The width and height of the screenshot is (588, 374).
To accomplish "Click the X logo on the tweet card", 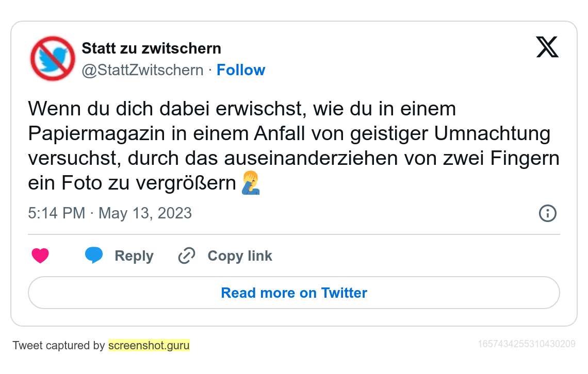I will coord(547,48).
